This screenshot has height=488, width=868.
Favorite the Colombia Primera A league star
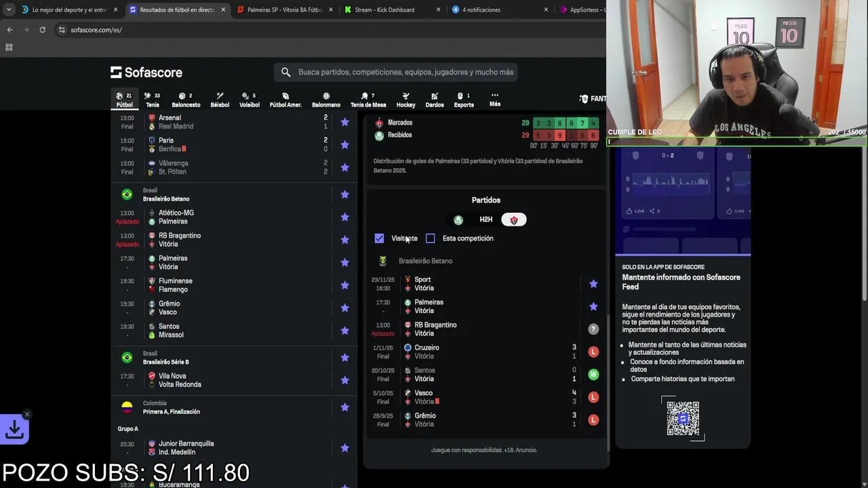[x=344, y=407]
